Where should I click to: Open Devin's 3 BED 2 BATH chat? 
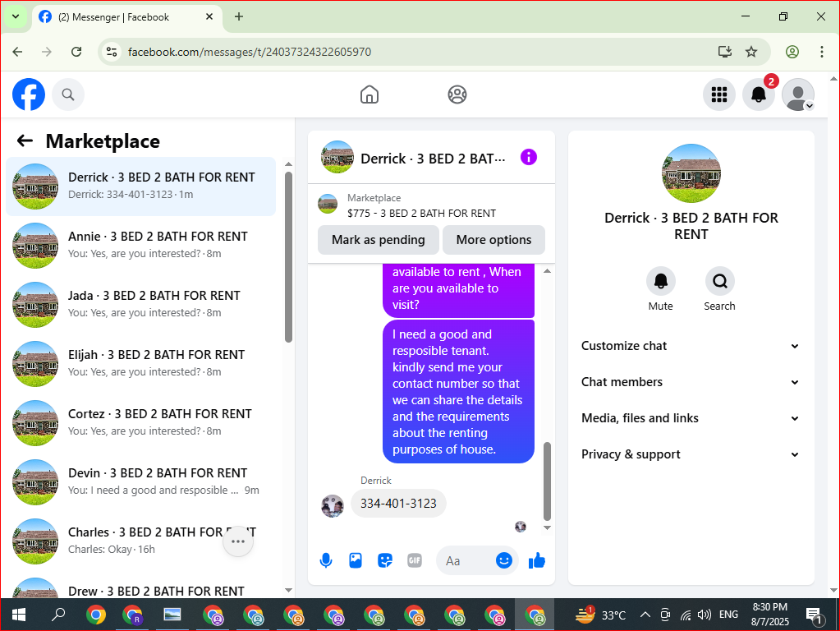coord(141,481)
